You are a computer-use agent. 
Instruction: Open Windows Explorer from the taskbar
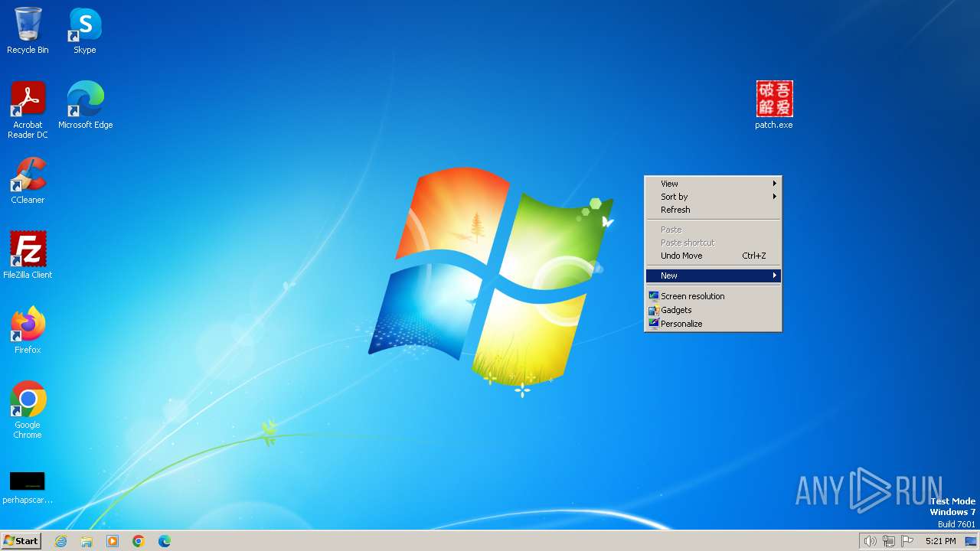coord(87,541)
